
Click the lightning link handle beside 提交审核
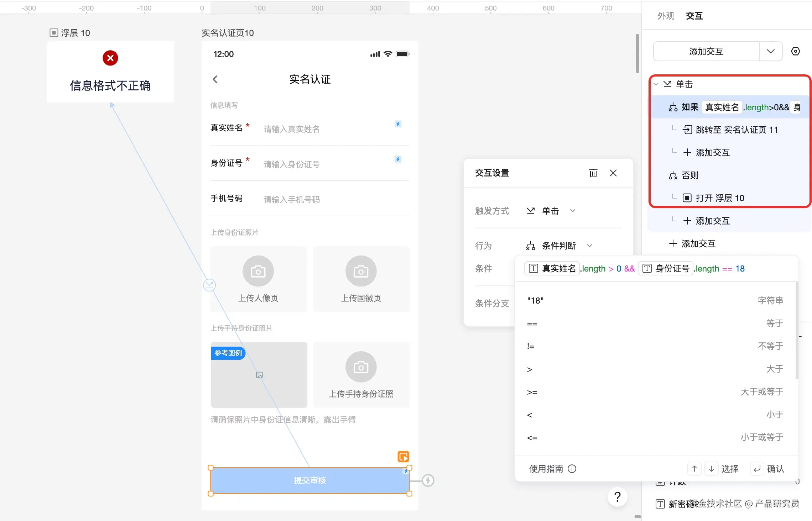pyautogui.click(x=428, y=480)
